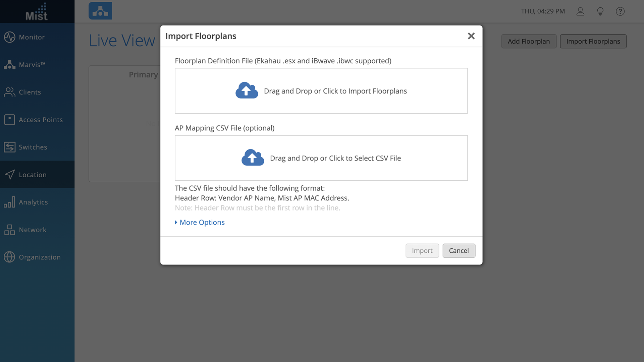The height and width of the screenshot is (362, 644).
Task: Close the Import Floorplans dialog
Action: point(471,36)
